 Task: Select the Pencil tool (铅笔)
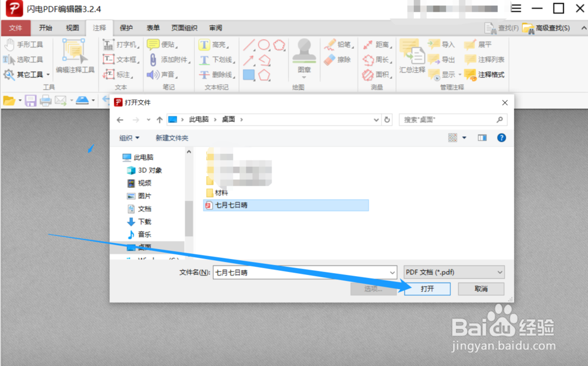(338, 45)
